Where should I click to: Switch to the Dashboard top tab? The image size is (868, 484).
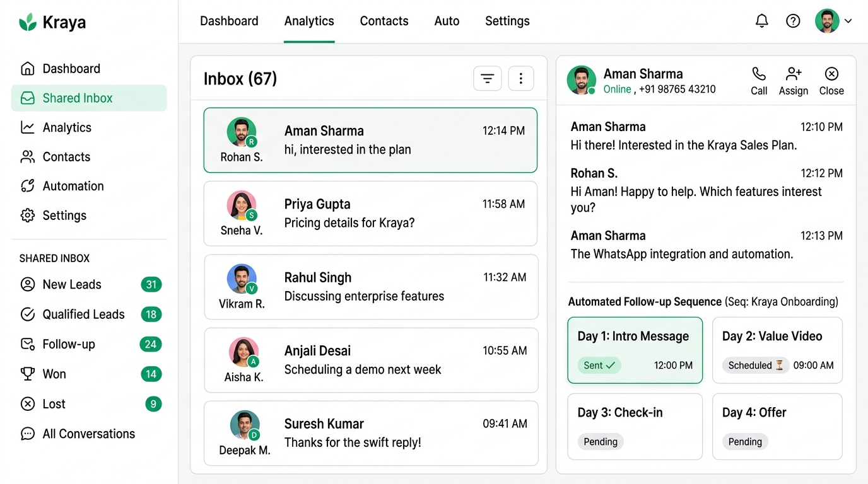coord(229,21)
